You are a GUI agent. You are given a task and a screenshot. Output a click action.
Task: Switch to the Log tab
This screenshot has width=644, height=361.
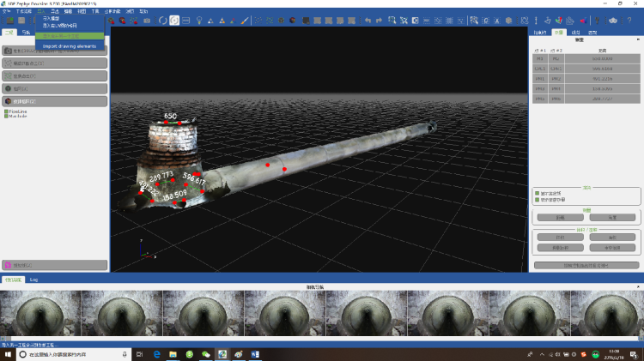tap(33, 280)
